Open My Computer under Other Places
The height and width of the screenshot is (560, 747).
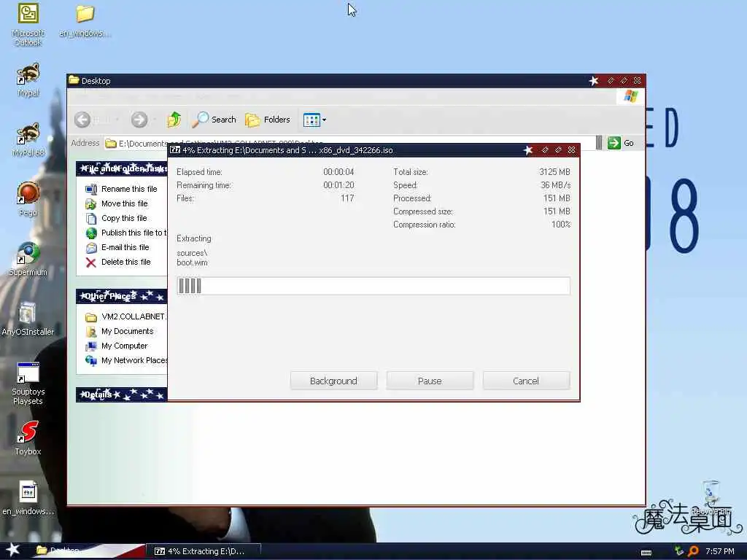(x=116, y=346)
